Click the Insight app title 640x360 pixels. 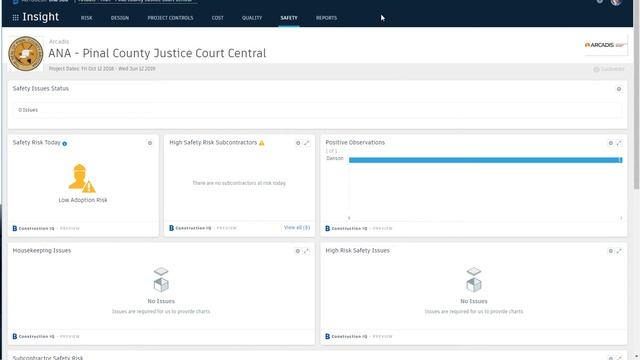(x=40, y=17)
